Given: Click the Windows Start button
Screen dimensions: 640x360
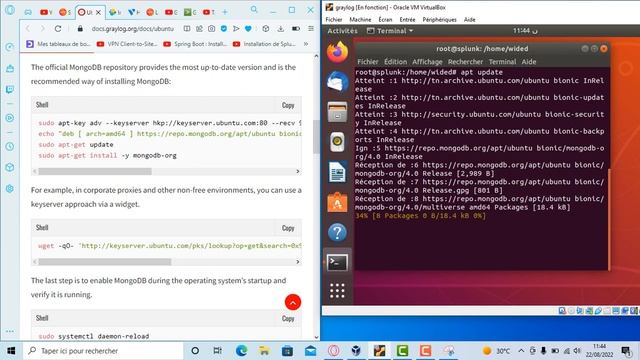Looking at the screenshot, I should (x=11, y=351).
